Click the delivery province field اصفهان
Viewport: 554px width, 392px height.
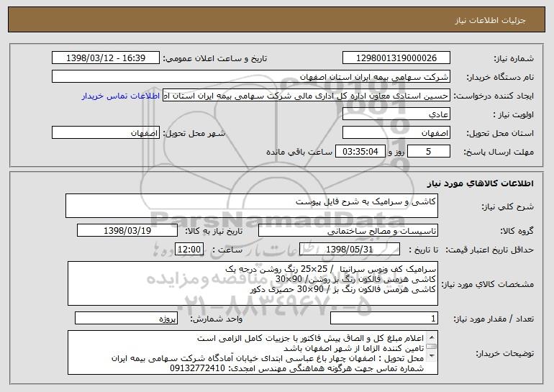(x=396, y=133)
